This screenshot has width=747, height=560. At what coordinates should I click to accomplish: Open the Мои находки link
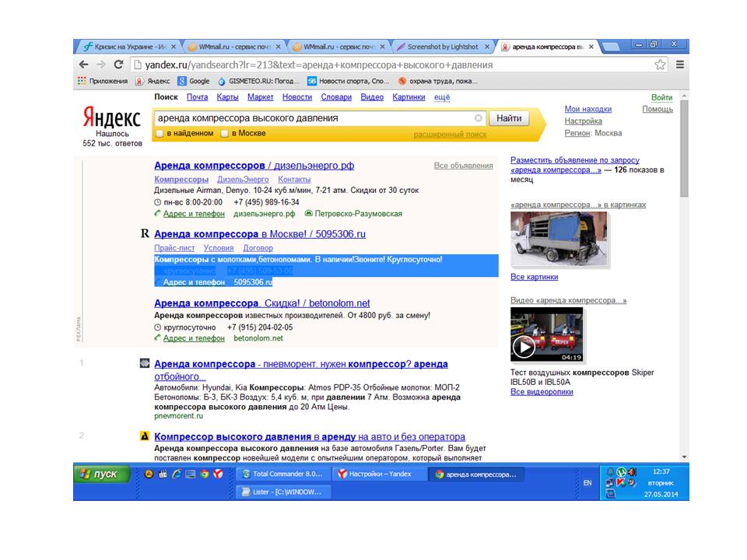coord(588,109)
